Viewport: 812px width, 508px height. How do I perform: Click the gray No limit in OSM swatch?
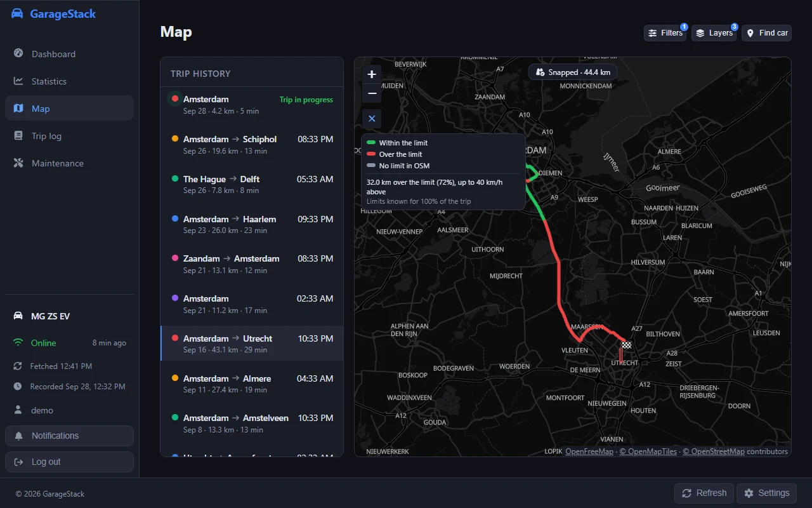371,166
